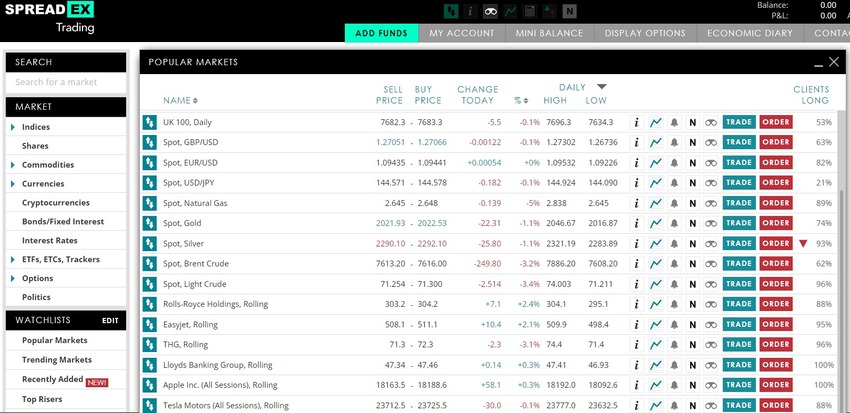Select Top Risers watchlist

coord(42,399)
